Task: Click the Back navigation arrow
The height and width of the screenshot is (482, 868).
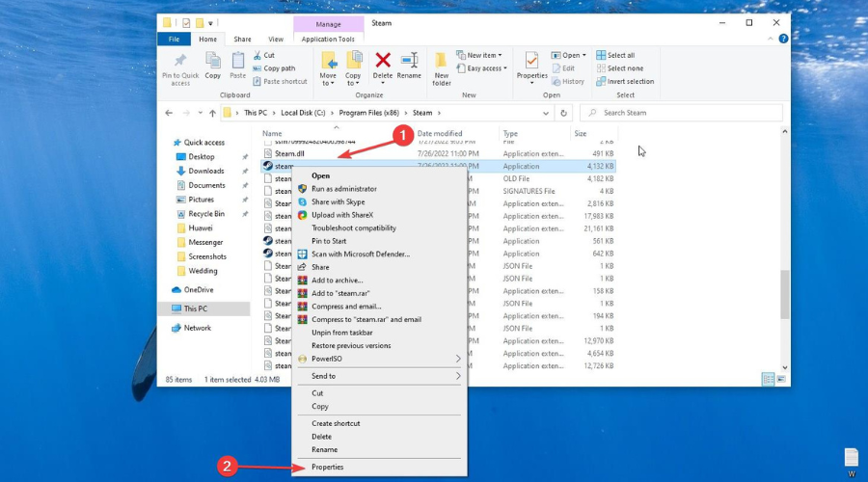Action: point(169,113)
